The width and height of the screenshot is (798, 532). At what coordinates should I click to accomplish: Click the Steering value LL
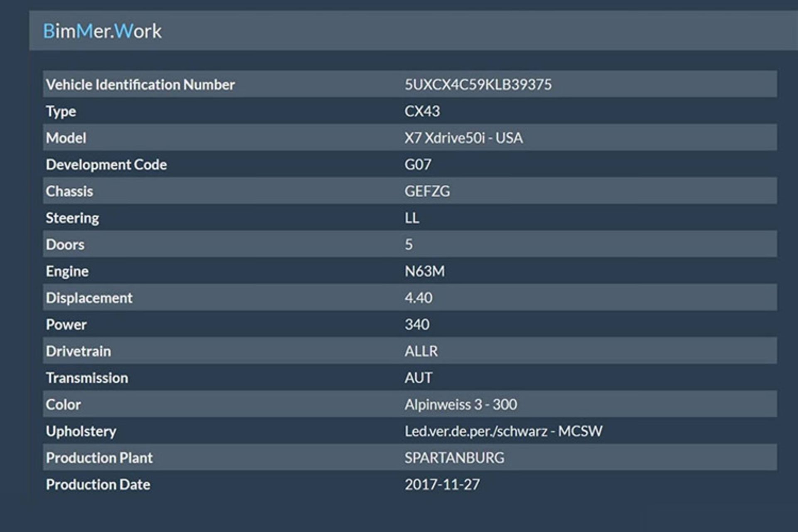(412, 218)
